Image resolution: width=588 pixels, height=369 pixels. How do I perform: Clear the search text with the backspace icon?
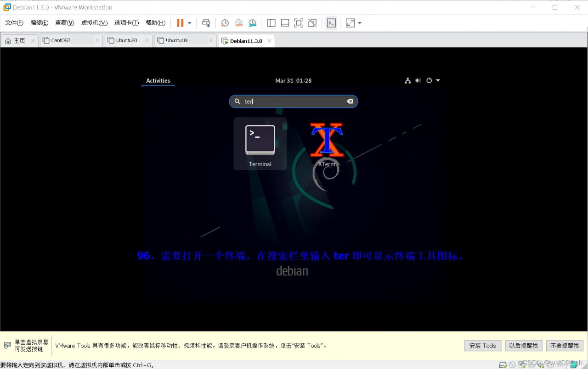coord(350,101)
